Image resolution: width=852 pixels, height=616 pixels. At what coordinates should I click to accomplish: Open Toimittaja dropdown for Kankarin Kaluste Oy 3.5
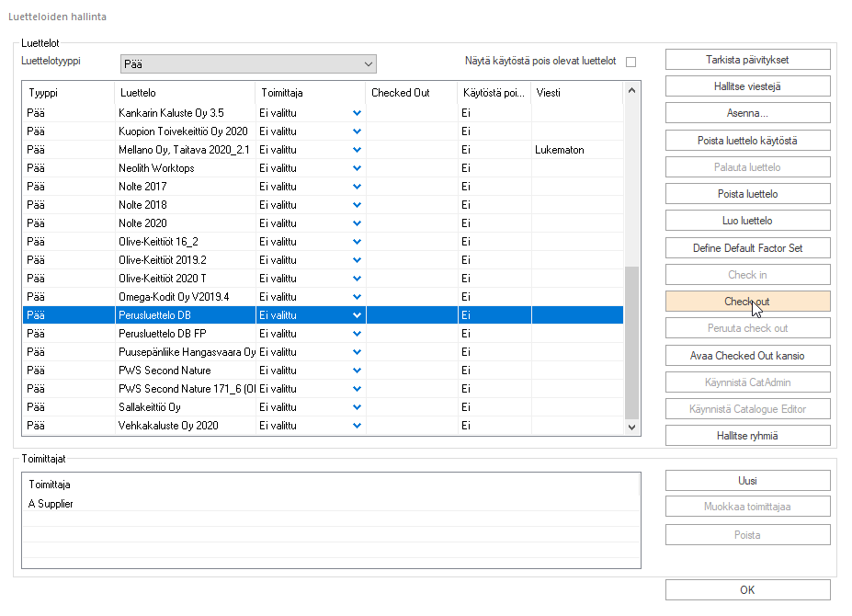click(x=357, y=113)
